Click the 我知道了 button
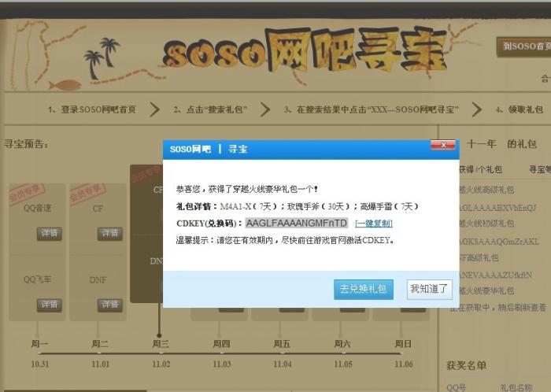 point(430,290)
